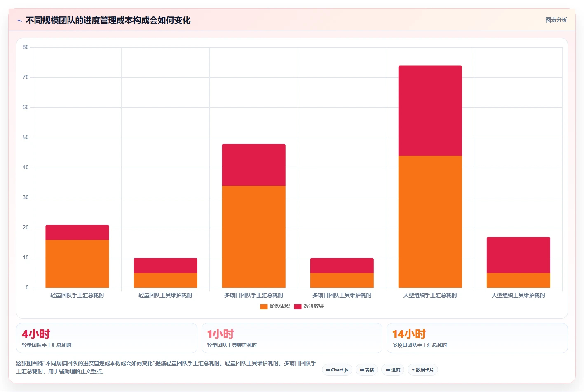Click 轻量团队工具维护耗时 caption under 1小时
584x392 pixels.
click(x=232, y=345)
